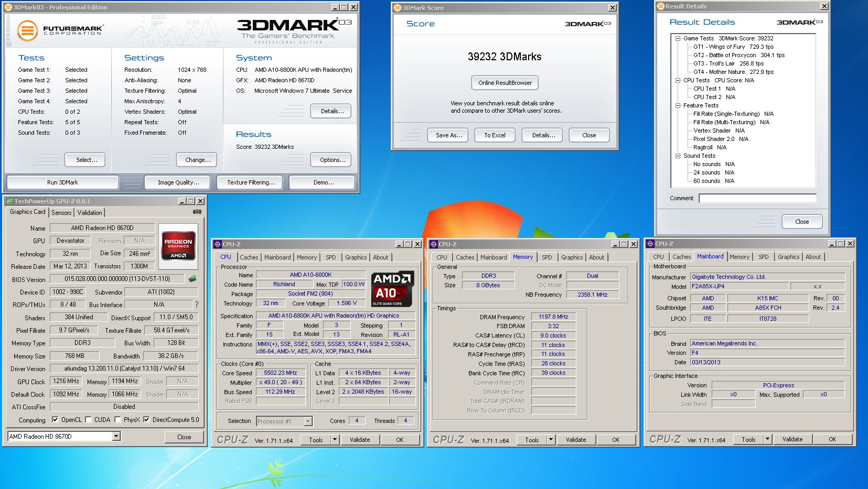Click the GPU-Z BIOS Version field

tap(117, 279)
